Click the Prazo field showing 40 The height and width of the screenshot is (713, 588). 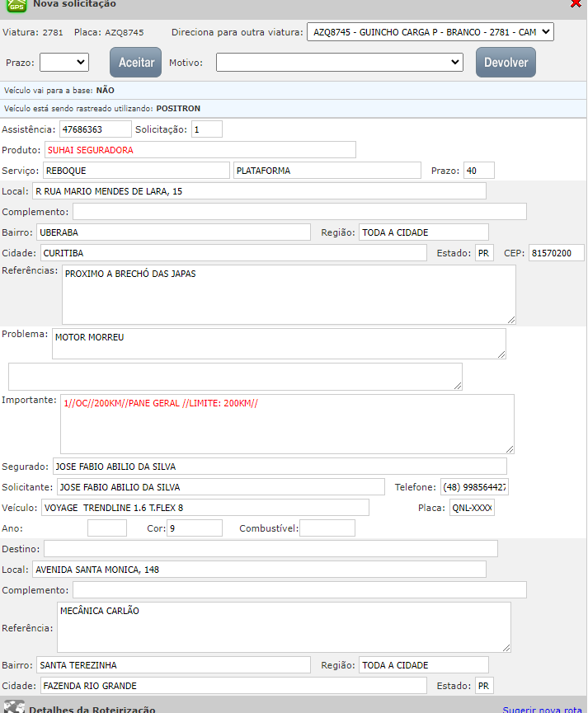[x=479, y=171]
